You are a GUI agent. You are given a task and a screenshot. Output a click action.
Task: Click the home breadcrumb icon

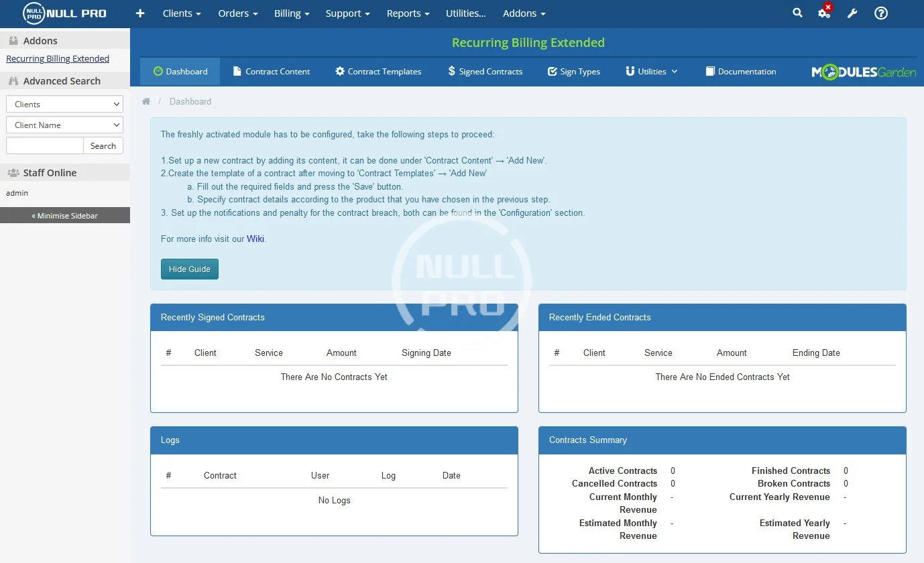click(146, 102)
